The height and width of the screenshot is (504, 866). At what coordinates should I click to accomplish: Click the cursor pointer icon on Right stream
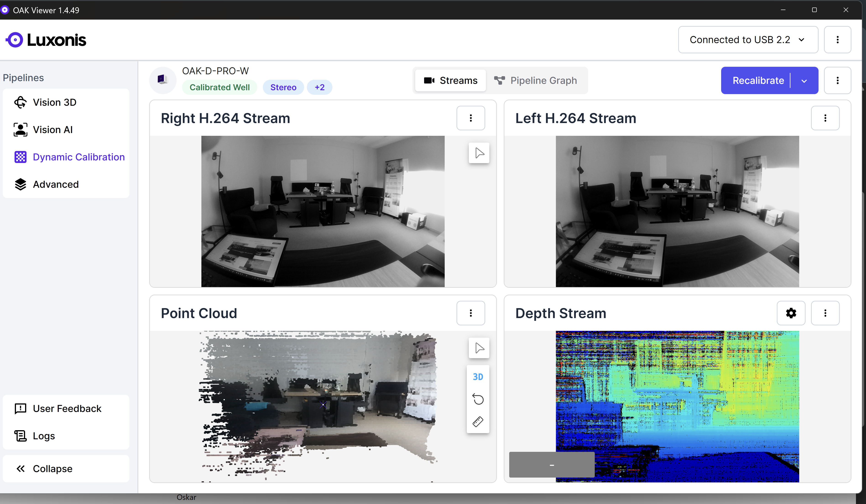[x=479, y=153]
